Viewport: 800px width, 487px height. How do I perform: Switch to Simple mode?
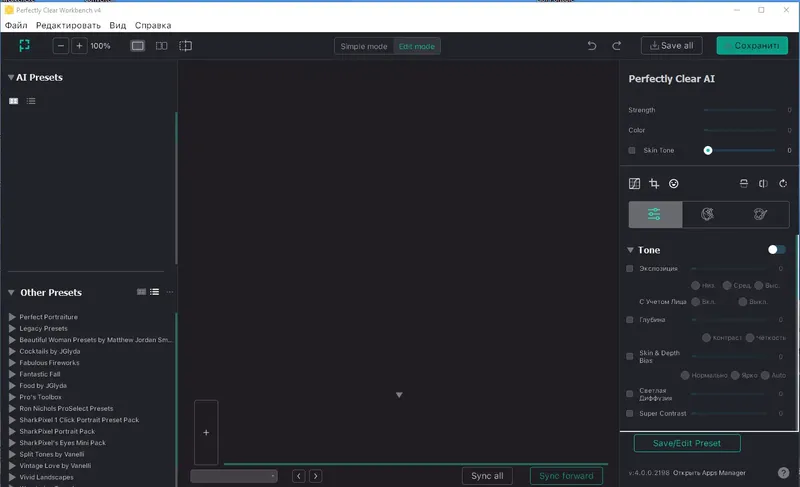364,46
